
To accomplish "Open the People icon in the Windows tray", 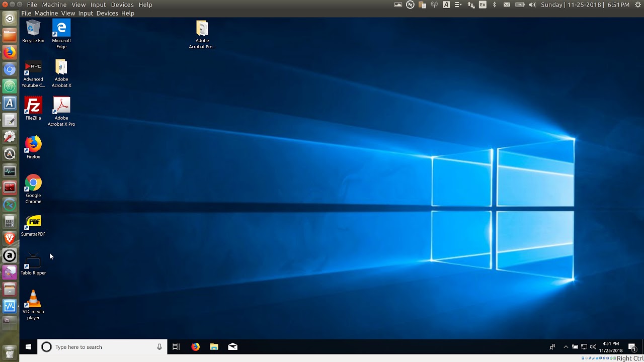I will (552, 347).
